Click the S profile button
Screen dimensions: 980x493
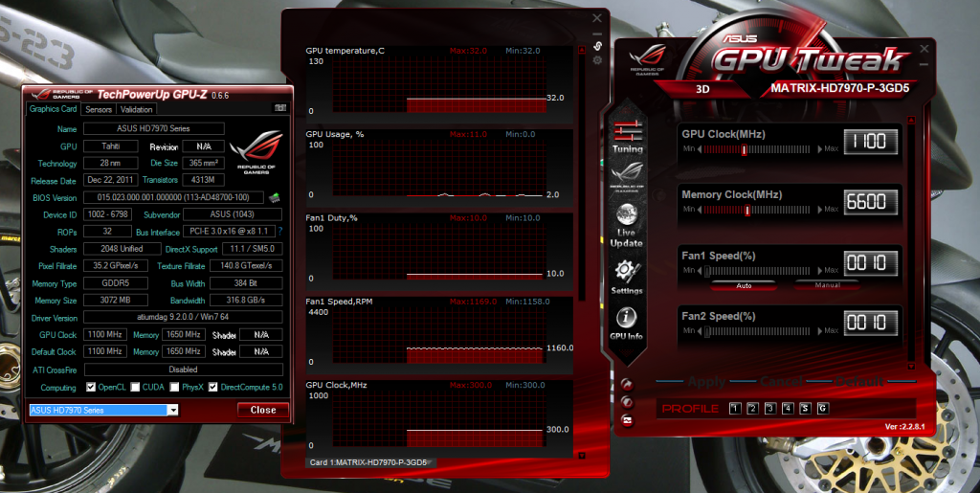[805, 409]
